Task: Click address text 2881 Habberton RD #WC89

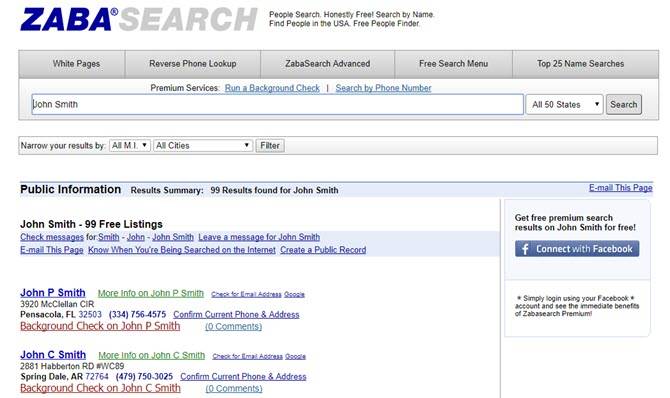Action: 72,366
